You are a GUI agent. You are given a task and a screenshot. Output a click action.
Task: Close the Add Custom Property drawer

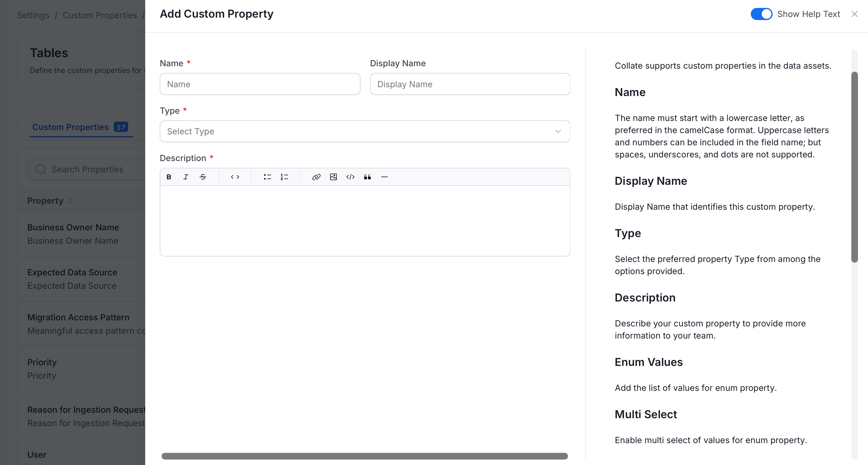854,14
